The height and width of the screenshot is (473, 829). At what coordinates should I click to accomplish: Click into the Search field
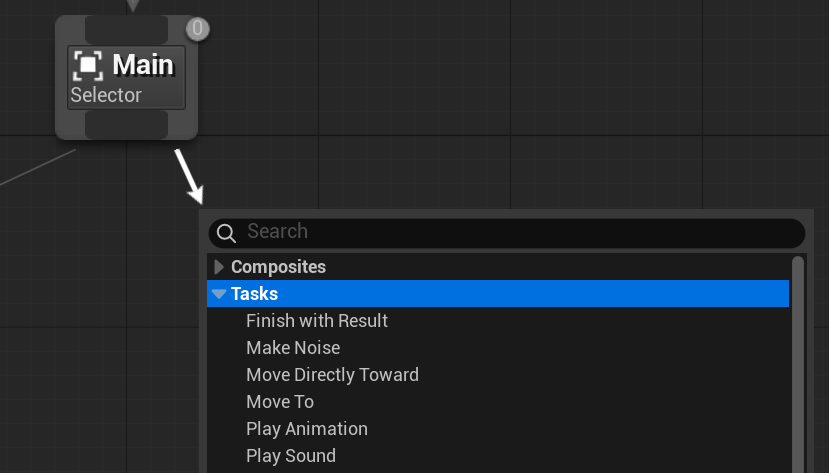coord(507,233)
